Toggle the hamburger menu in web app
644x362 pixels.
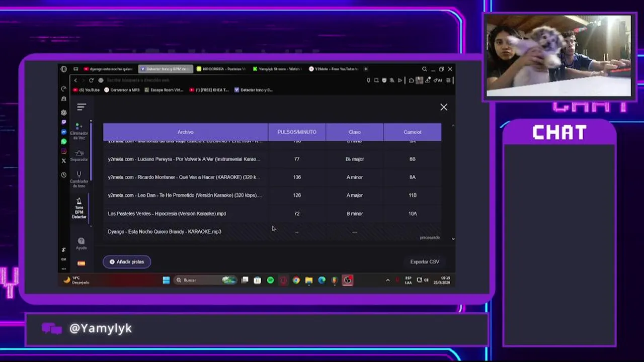82,107
